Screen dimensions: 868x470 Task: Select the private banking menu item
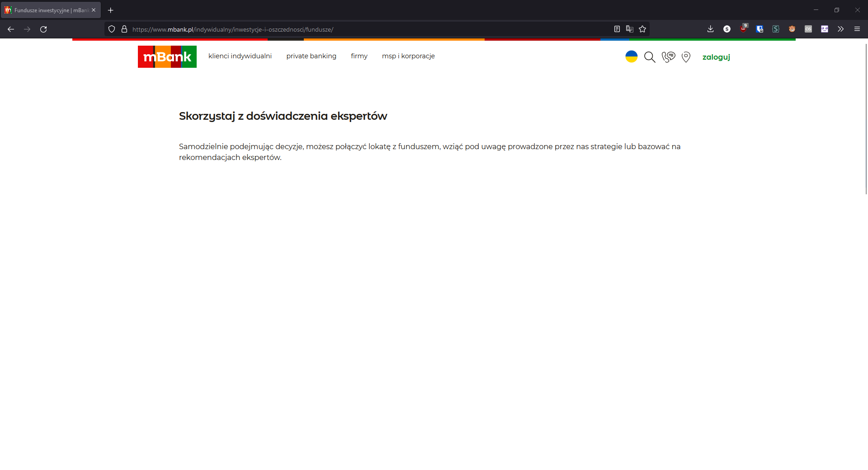(311, 56)
